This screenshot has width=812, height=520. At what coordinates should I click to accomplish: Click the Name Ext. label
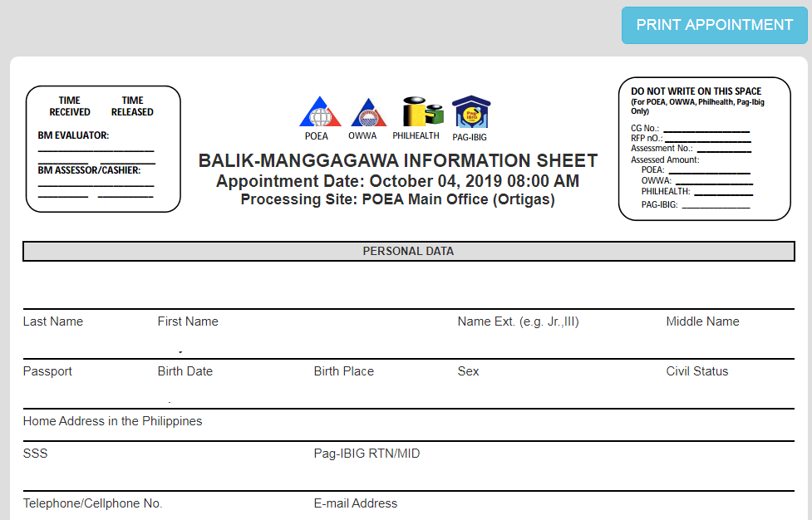tap(518, 321)
